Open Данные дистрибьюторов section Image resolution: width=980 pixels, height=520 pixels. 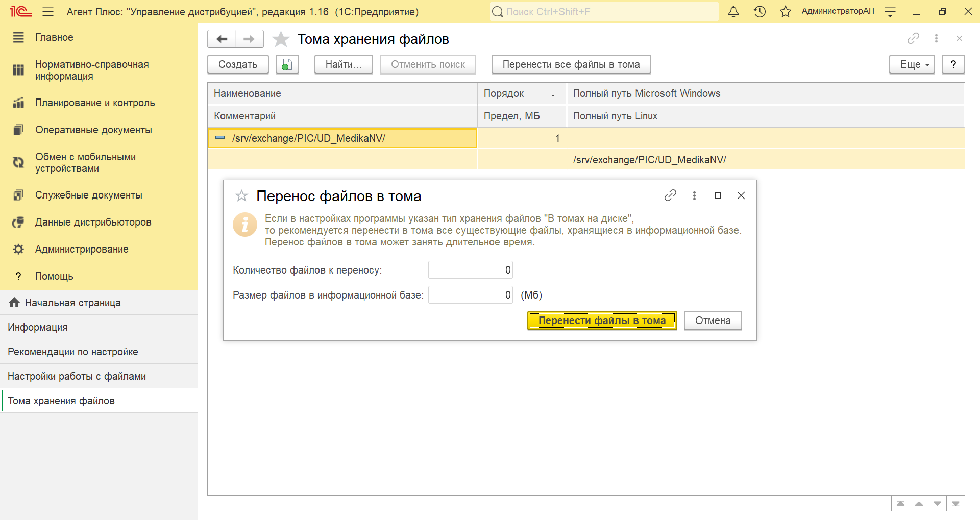pos(99,222)
